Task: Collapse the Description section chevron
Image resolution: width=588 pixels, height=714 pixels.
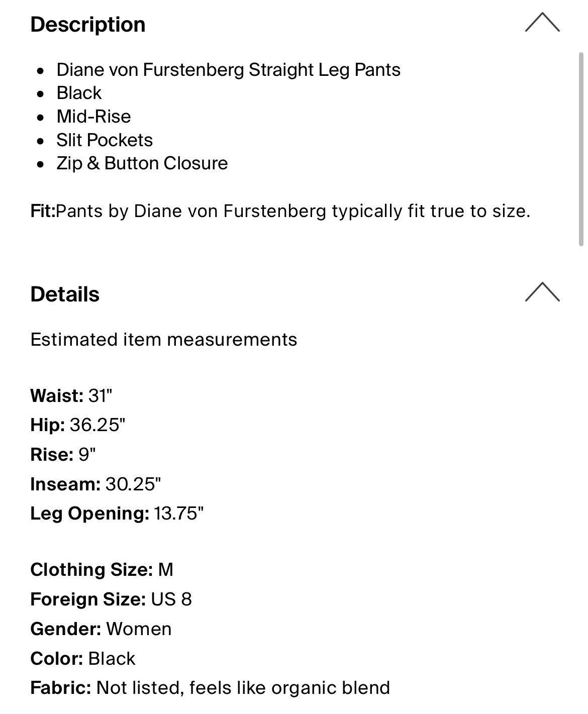Action: tap(542, 23)
